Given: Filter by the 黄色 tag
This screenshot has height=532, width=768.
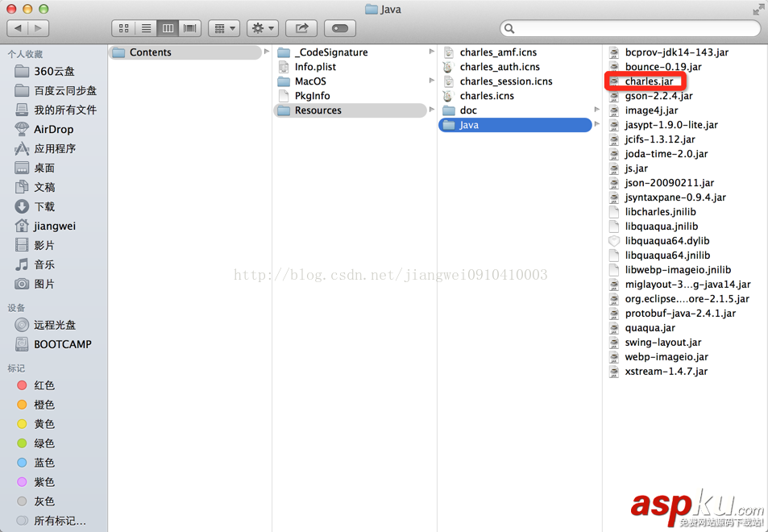Looking at the screenshot, I should (54, 424).
